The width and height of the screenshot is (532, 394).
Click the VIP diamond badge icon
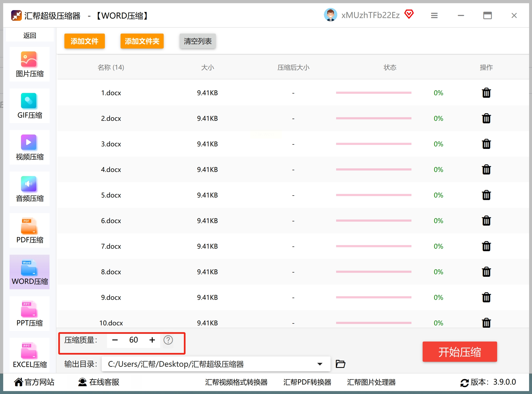click(x=409, y=14)
